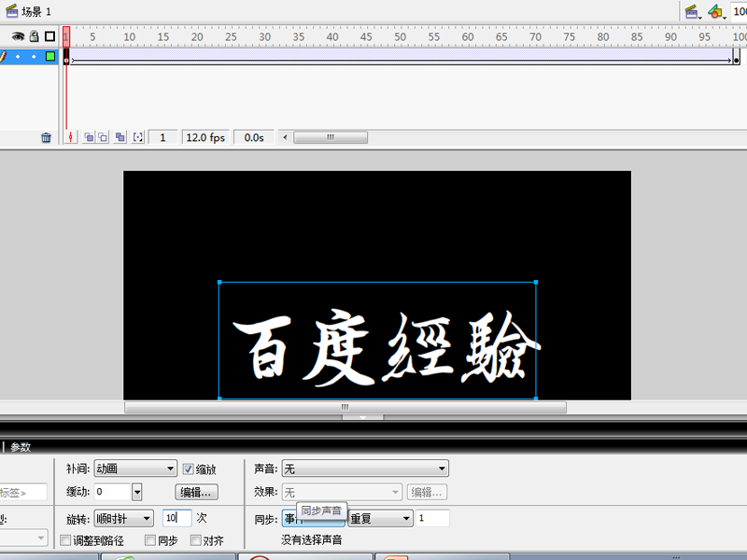Open the 旋转 rotation direction dropdown
This screenshot has height=560, width=747.
[x=124, y=518]
